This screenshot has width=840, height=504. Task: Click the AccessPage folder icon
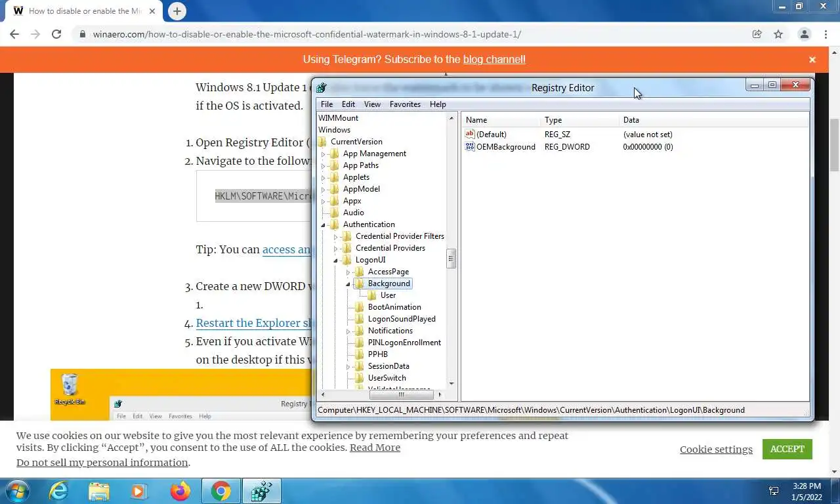tap(360, 272)
